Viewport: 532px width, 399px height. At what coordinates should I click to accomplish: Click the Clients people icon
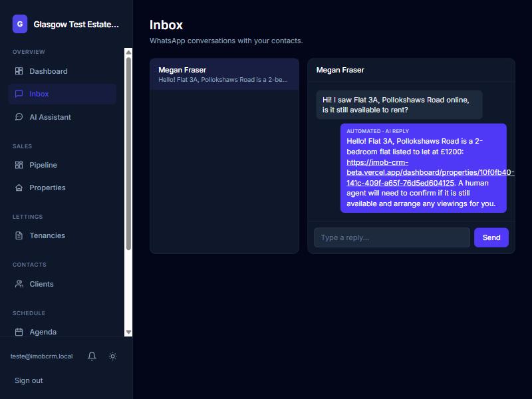(19, 284)
